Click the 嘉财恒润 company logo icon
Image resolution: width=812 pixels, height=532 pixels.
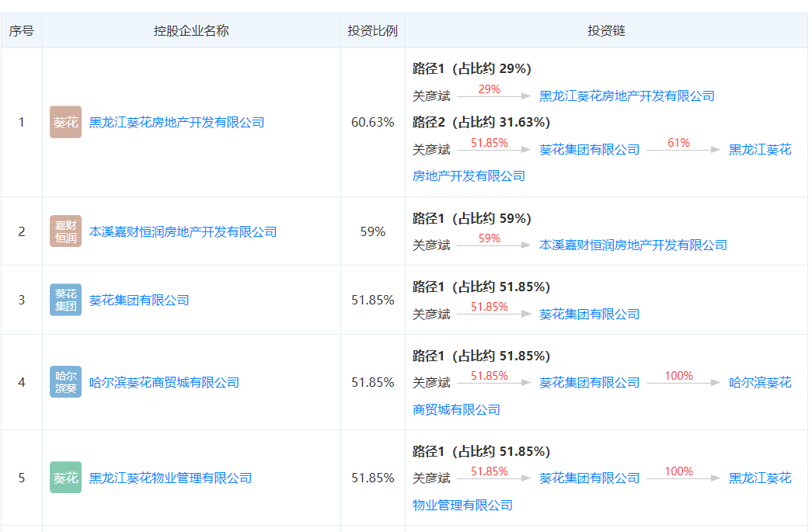(65, 231)
